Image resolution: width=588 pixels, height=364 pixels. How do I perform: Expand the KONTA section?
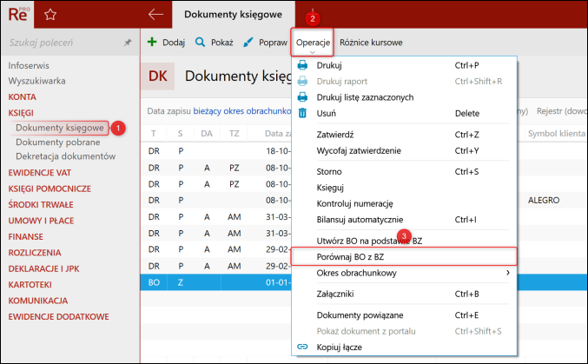[22, 96]
